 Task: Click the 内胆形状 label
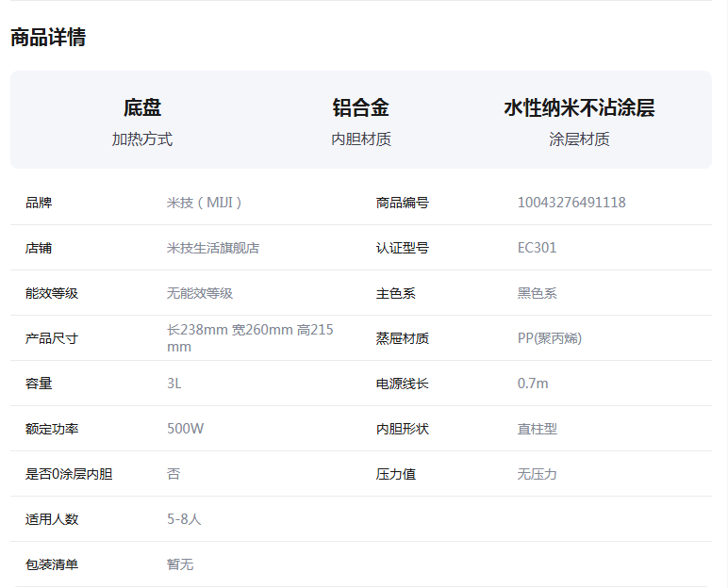(x=402, y=429)
